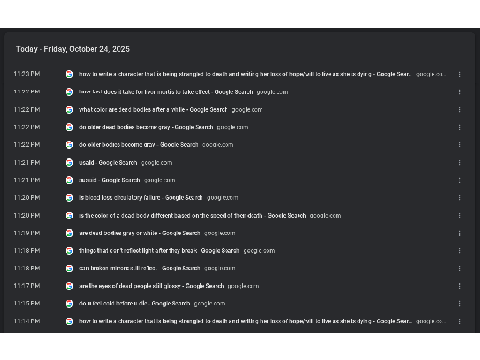Viewport: 480px width, 360px height.
Task: Open 'is the color of a dead body different' link
Action: tap(192, 216)
